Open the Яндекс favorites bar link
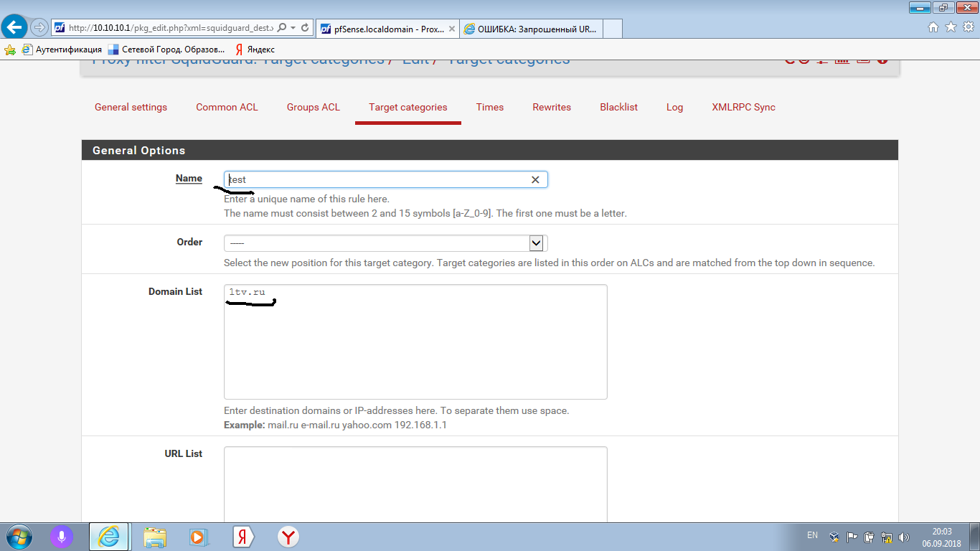This screenshot has height=551, width=980. [x=255, y=50]
